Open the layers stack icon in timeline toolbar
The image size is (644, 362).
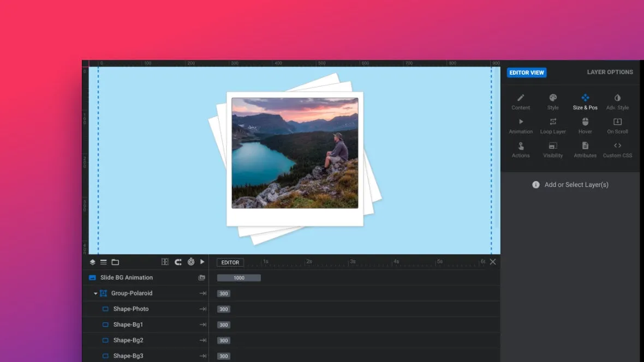click(x=92, y=262)
